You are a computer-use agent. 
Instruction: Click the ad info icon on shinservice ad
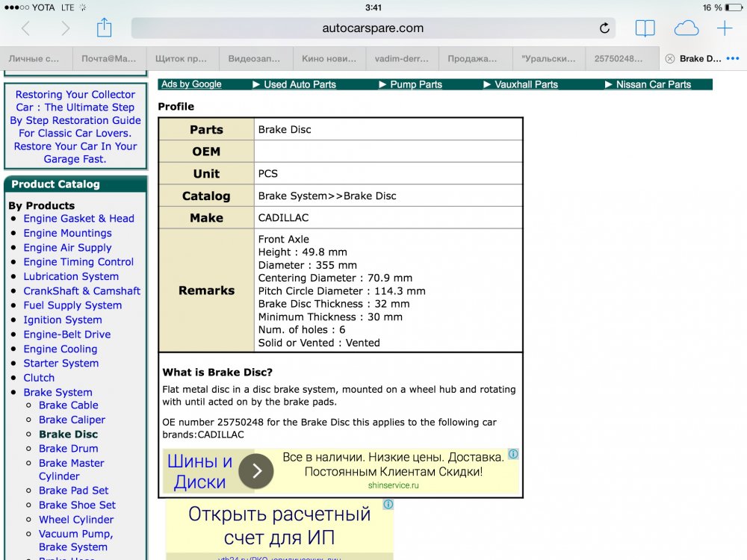(513, 454)
